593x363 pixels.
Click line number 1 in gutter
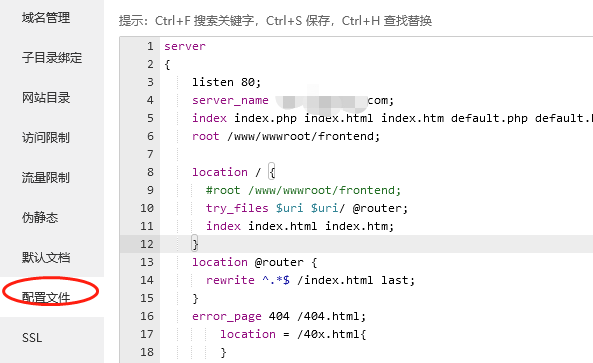pyautogui.click(x=150, y=46)
